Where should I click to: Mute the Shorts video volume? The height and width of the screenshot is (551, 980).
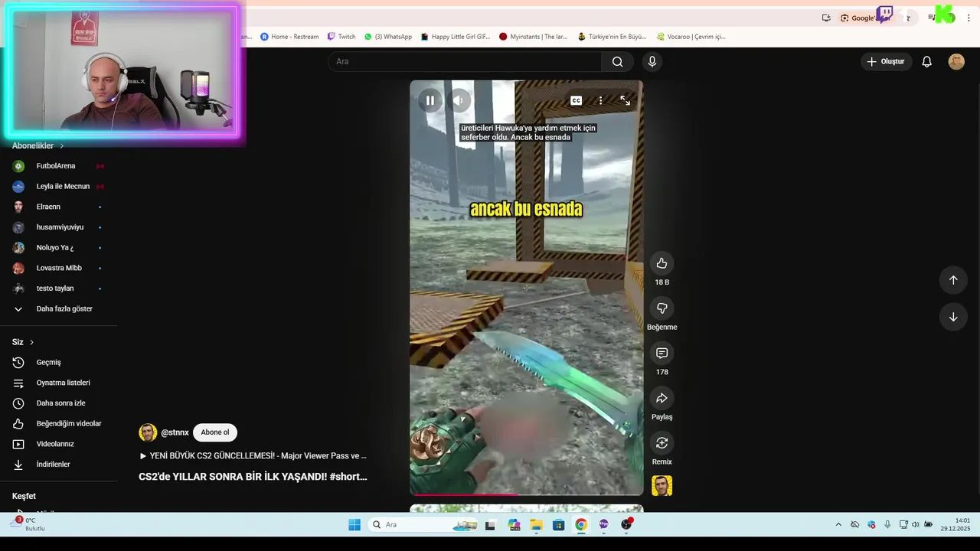459,100
